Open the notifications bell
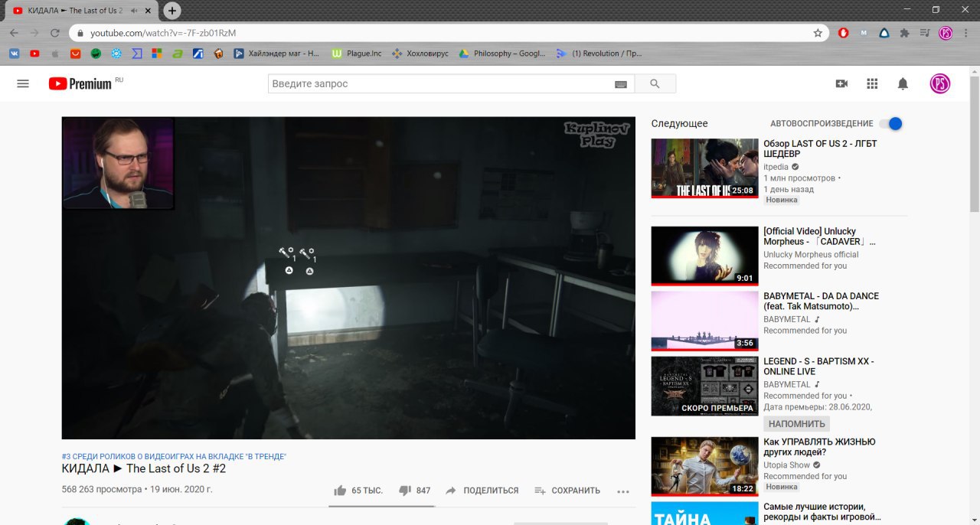 [903, 83]
